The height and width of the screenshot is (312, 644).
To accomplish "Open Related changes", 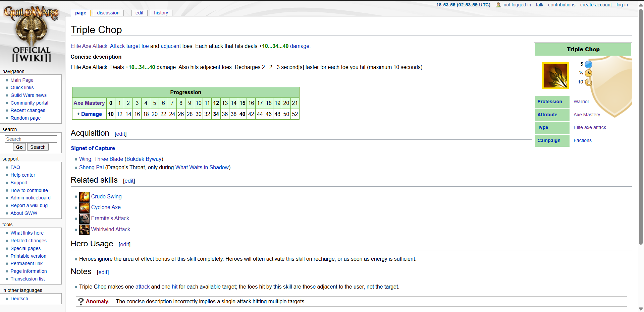I will (x=29, y=241).
